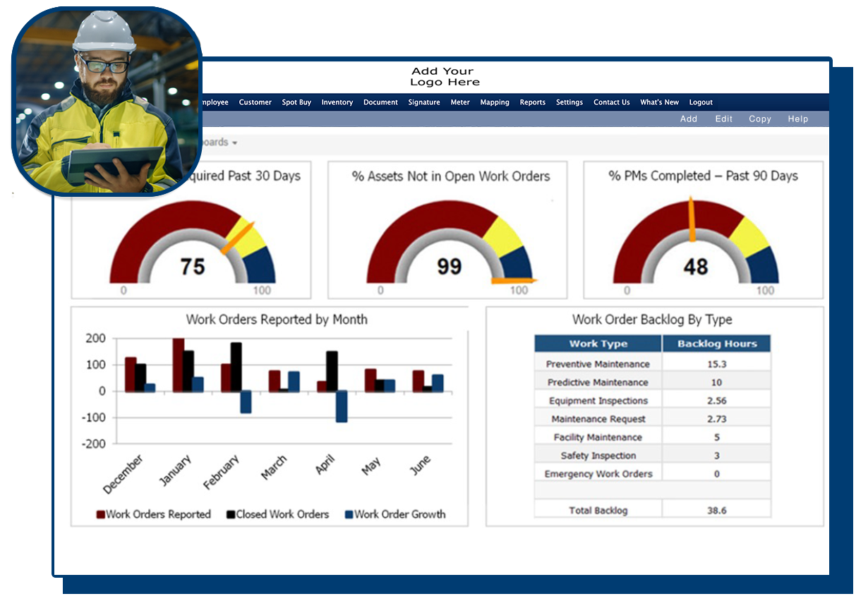Click the Add button

click(x=689, y=119)
